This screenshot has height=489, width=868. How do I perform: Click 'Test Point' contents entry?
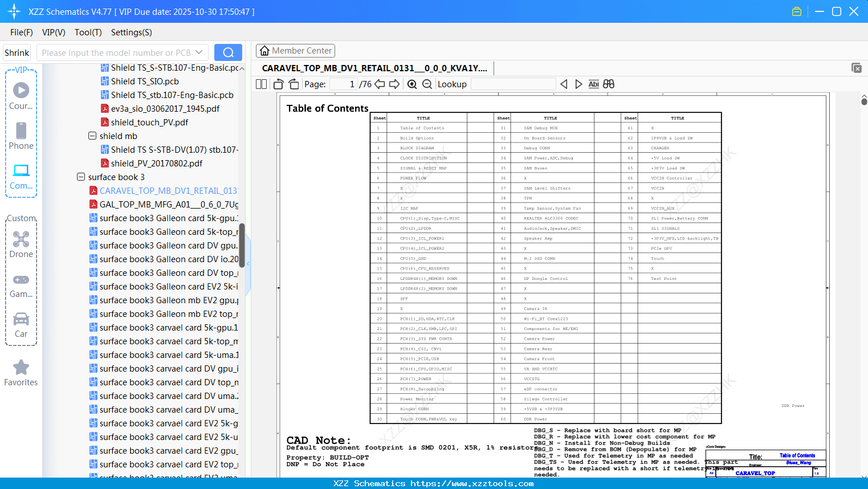(664, 279)
